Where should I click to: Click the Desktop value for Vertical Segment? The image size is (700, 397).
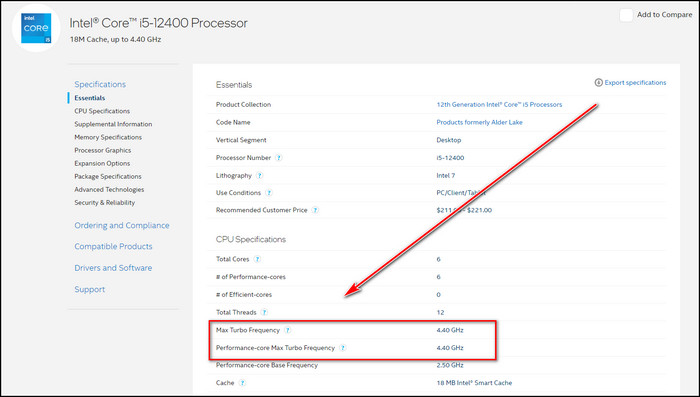pos(449,140)
